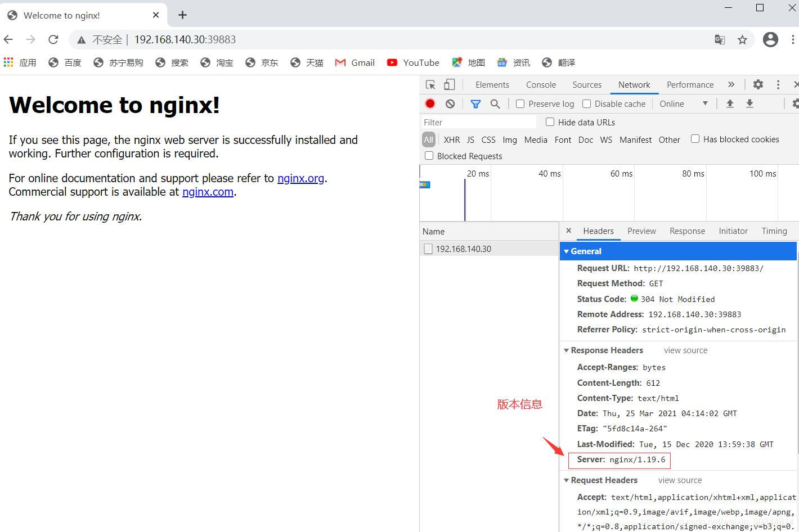This screenshot has height=532, width=799.
Task: Check Has blocked cookies
Action: 695,139
